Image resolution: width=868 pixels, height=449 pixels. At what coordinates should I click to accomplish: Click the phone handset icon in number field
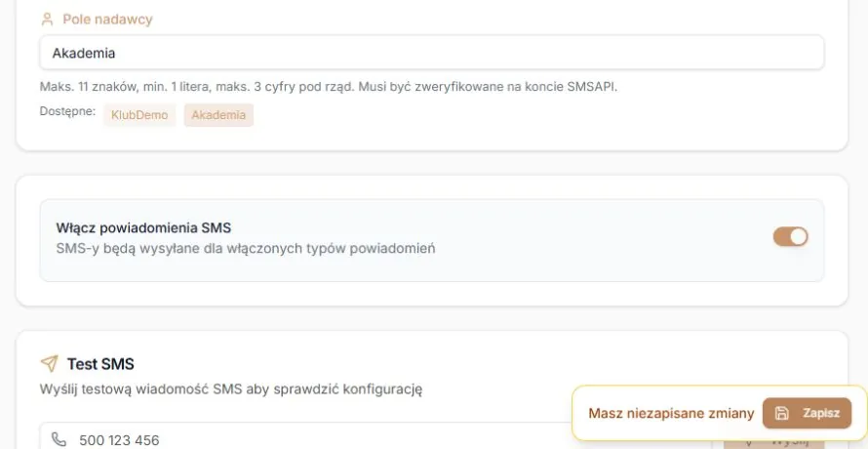[x=59, y=439]
